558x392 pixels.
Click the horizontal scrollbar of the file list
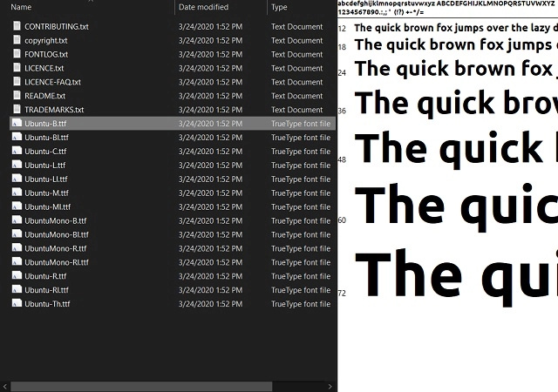141,386
